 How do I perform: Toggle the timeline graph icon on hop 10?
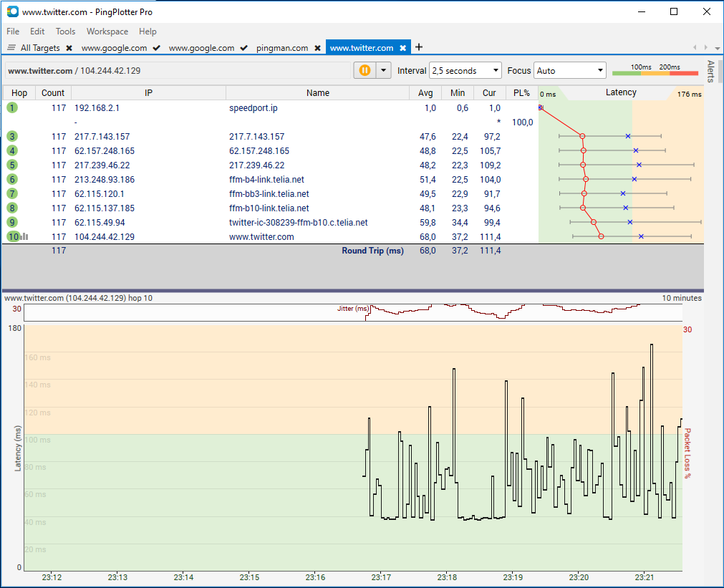pos(24,236)
